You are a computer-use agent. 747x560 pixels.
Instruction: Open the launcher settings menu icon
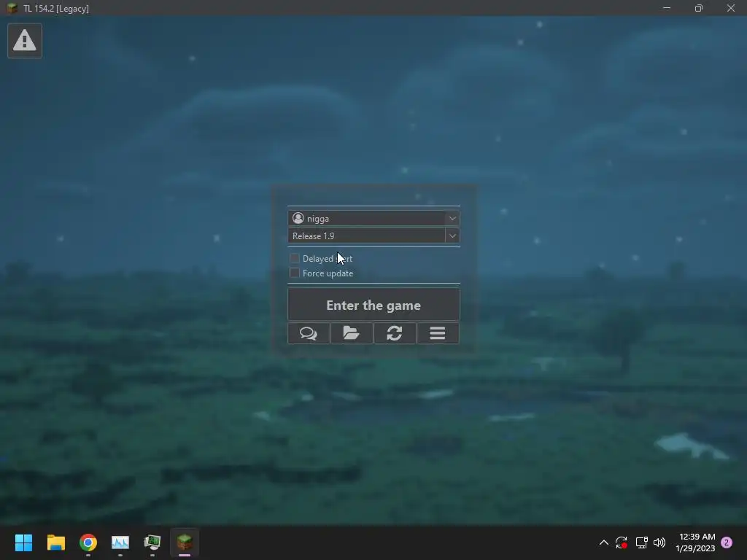[x=438, y=333]
